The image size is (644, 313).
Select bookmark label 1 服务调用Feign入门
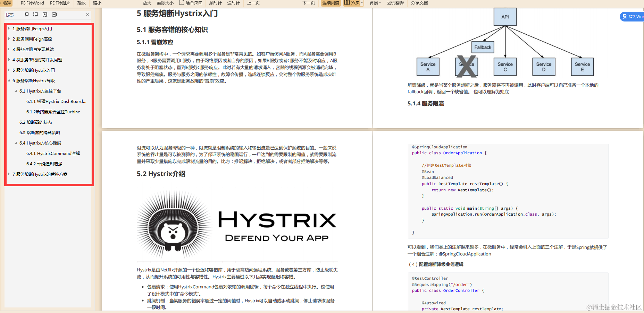click(x=32, y=28)
